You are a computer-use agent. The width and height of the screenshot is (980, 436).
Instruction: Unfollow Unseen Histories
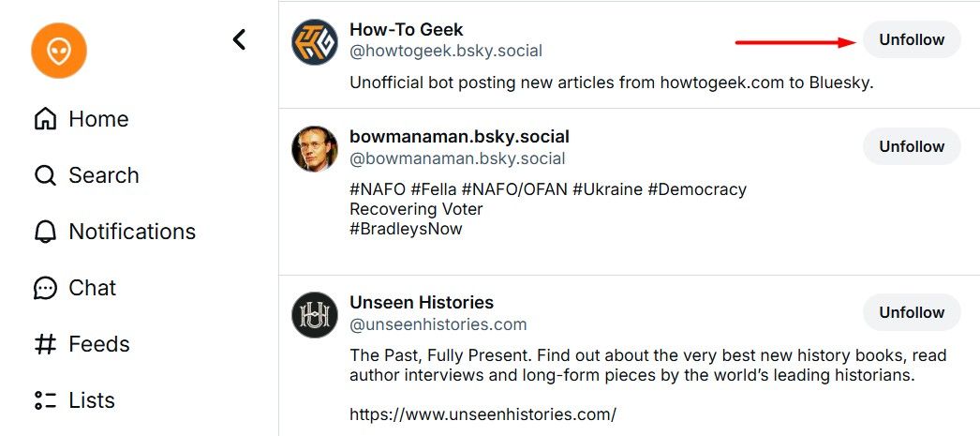point(912,312)
